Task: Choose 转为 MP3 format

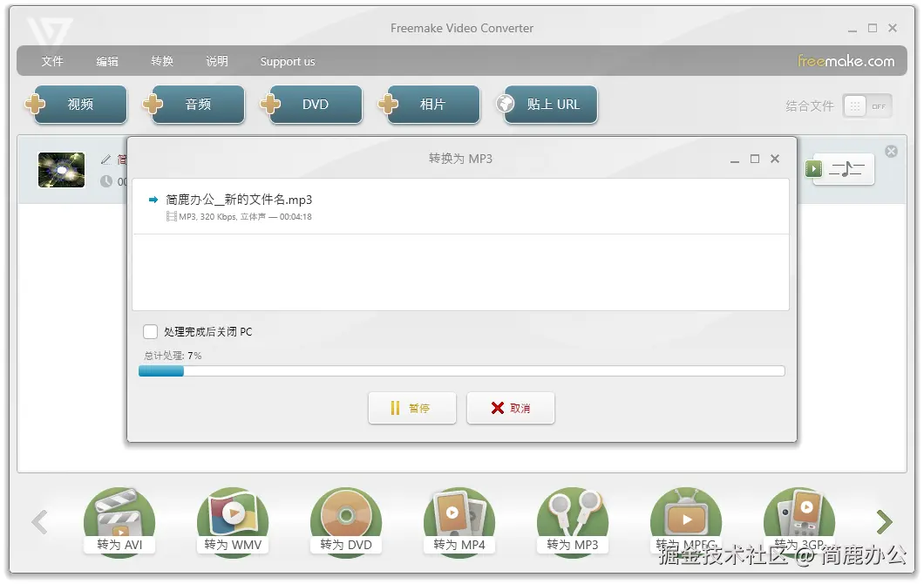Action: click(572, 522)
